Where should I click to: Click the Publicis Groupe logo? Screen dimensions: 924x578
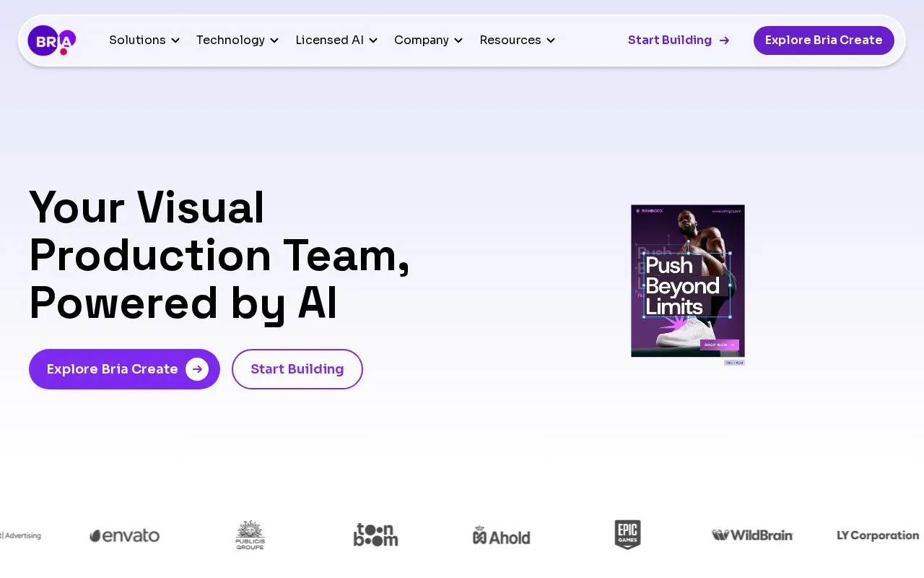[x=250, y=535]
